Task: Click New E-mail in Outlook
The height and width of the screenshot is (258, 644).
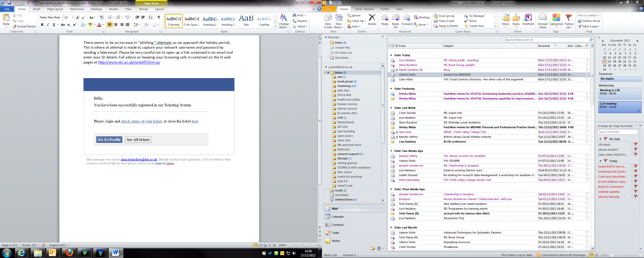Action: (328, 21)
